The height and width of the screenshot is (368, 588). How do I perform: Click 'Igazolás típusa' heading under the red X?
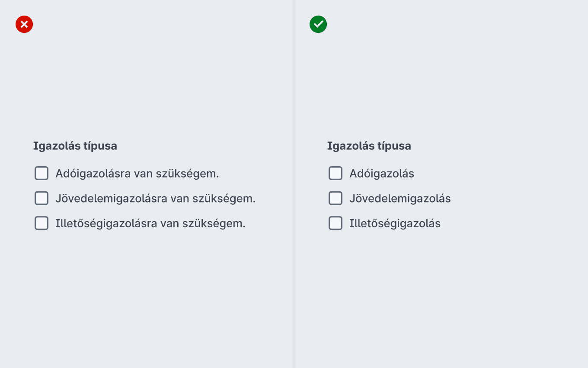75,146
